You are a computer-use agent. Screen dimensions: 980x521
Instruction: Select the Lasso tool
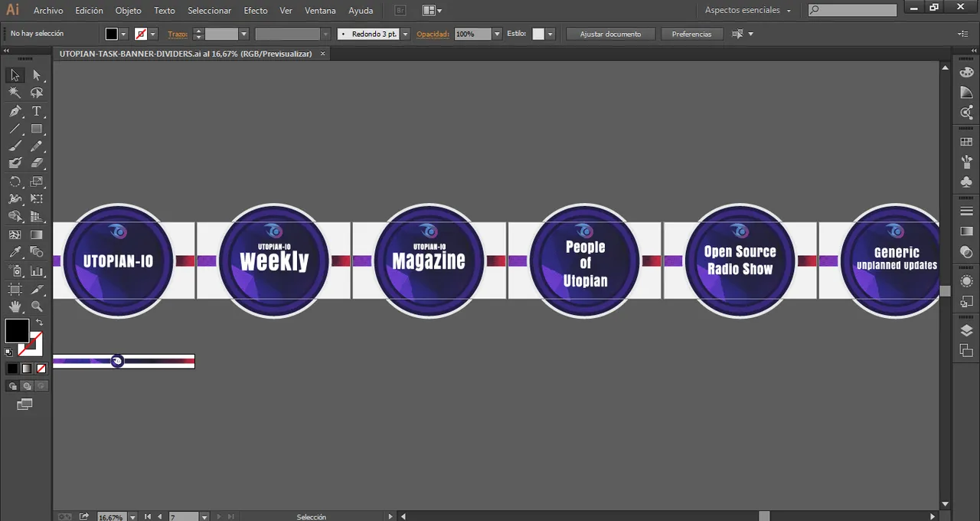pyautogui.click(x=36, y=93)
